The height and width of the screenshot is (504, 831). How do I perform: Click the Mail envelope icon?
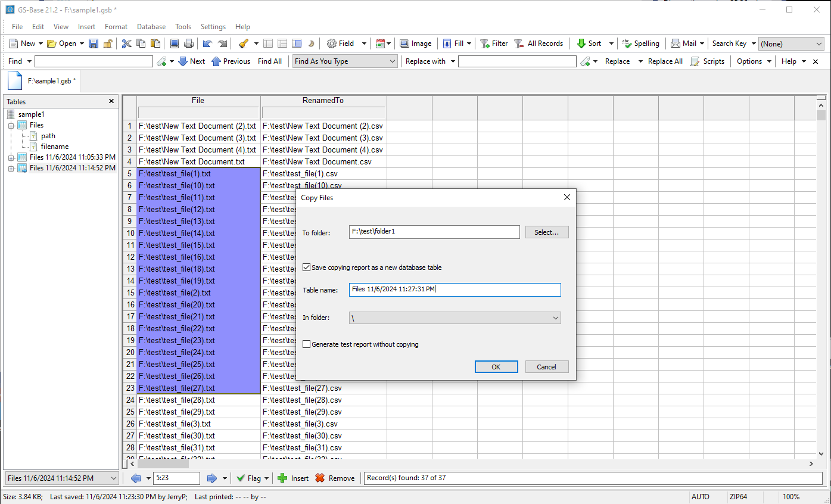pyautogui.click(x=676, y=43)
